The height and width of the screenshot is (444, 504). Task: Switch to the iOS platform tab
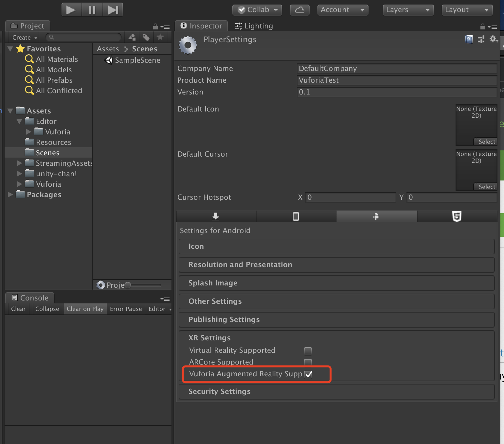[296, 216]
